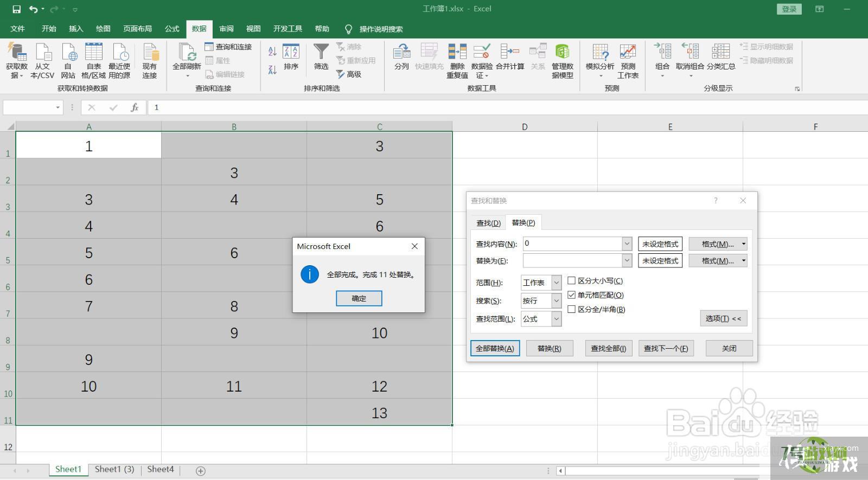Expand the Name Box dropdown
The image size is (868, 480).
point(58,107)
